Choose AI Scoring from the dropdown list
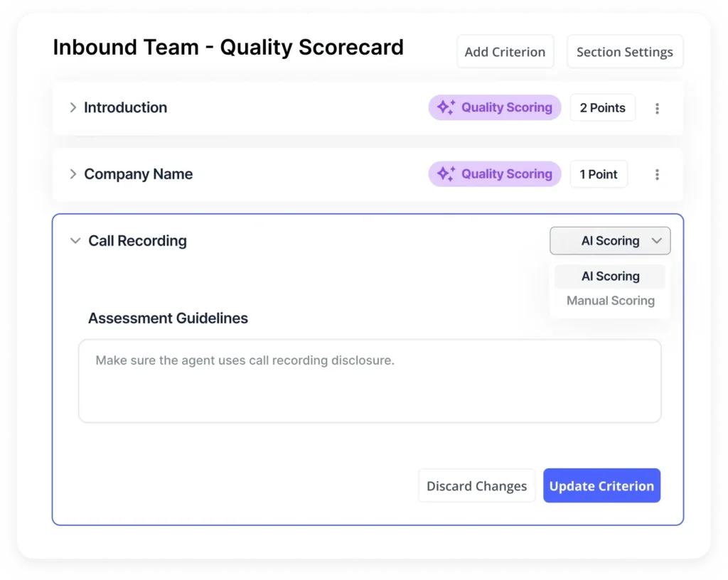Image resolution: width=728 pixels, height=580 pixels. [x=610, y=276]
